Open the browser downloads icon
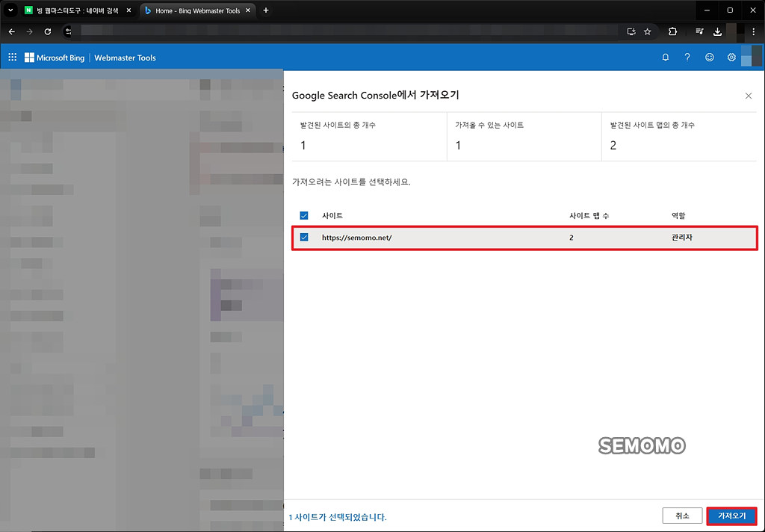This screenshot has height=532, width=765. click(717, 31)
